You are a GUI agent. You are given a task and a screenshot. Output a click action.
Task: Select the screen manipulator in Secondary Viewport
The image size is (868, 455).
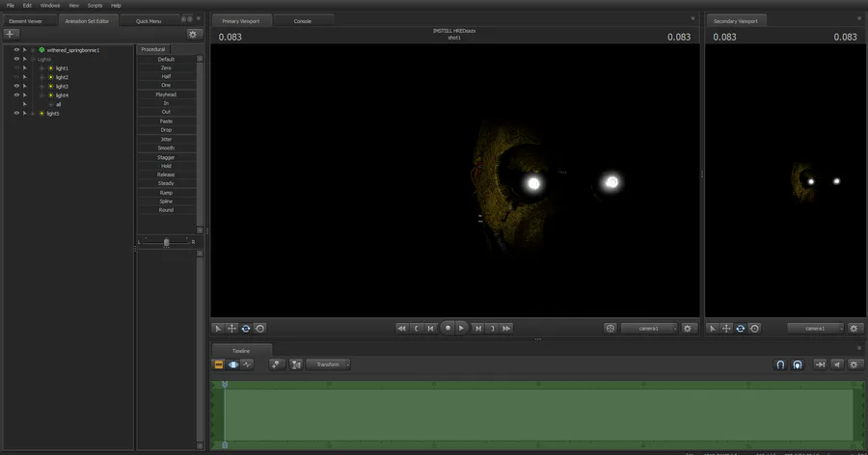click(754, 329)
